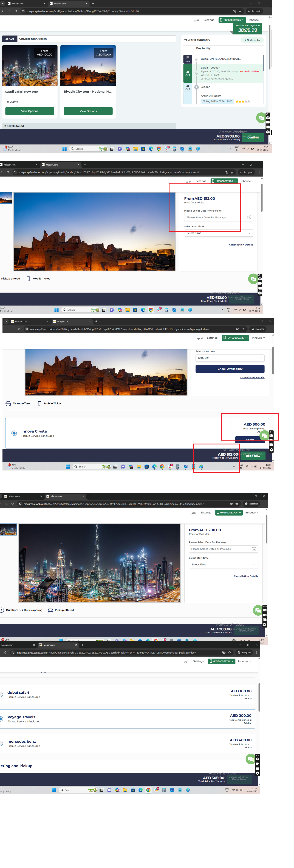
Task: Switch to the Day by day tab
Action: tap(203, 48)
